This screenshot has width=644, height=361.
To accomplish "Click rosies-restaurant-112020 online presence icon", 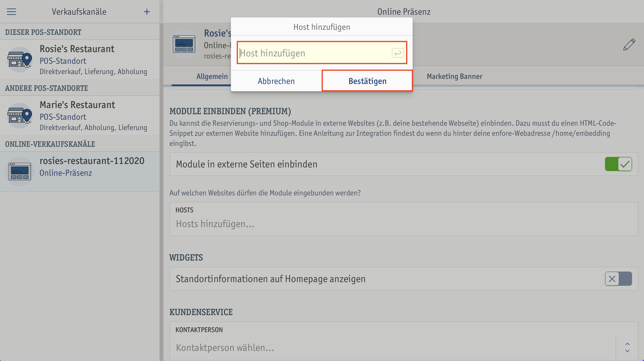I will click(20, 172).
